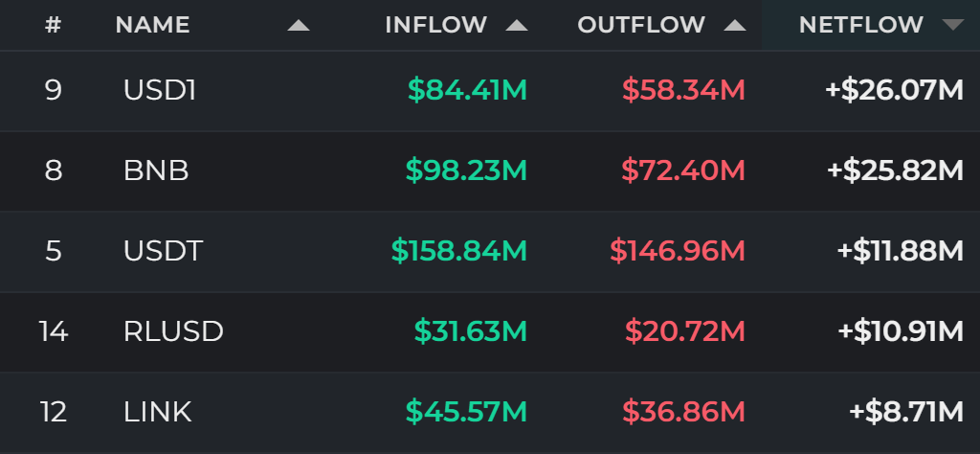Screen dimensions: 980x454
Task: Click the RLUSD rank number 14
Action: pos(54,331)
